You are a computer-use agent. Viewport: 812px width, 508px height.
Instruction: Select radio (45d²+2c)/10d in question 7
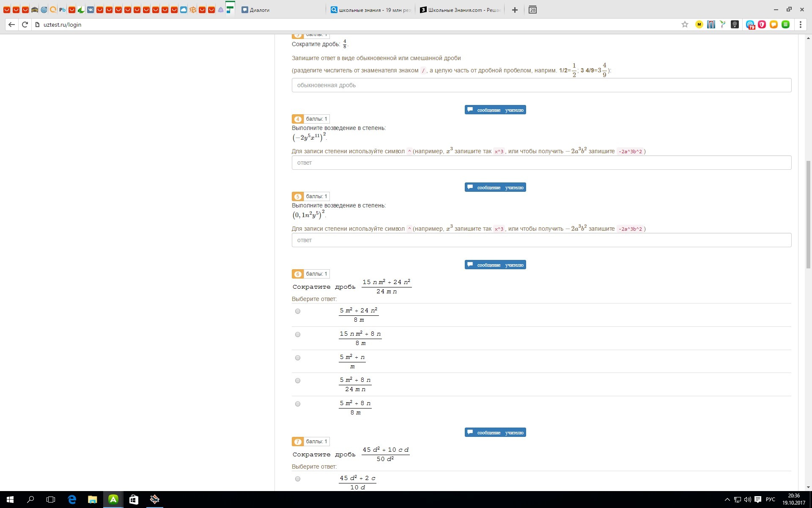(298, 479)
